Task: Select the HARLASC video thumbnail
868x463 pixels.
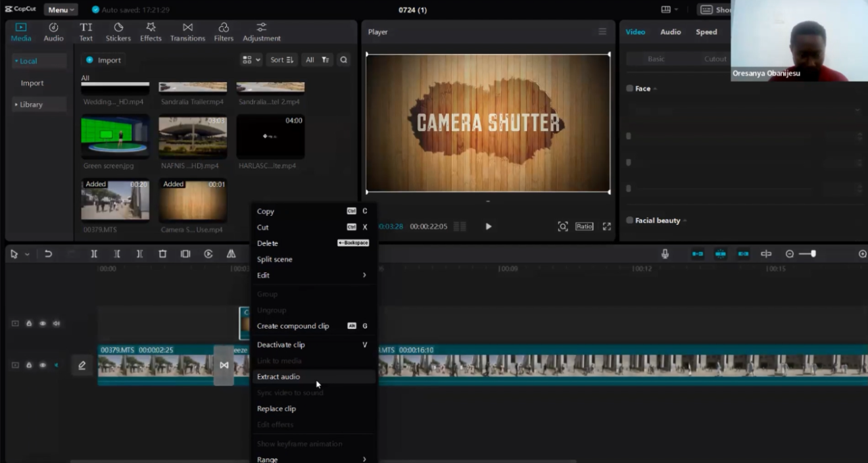Action: tap(270, 136)
